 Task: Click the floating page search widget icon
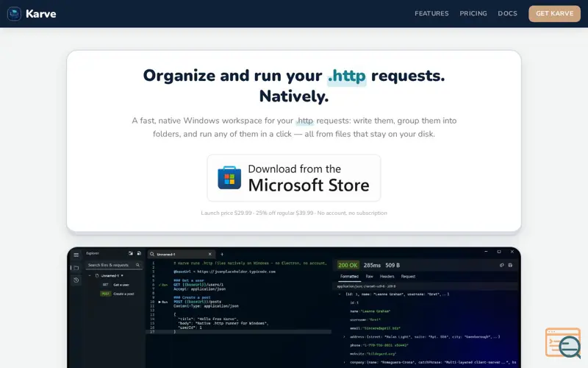click(x=563, y=343)
